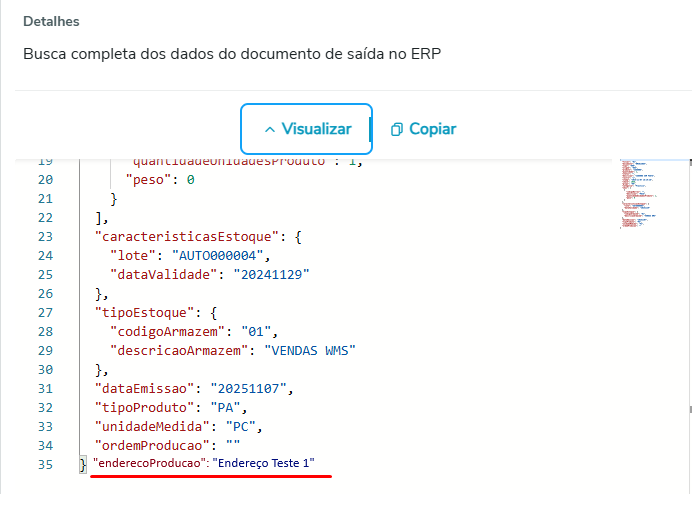Click the codigoArmazem value "01"

[x=256, y=331]
